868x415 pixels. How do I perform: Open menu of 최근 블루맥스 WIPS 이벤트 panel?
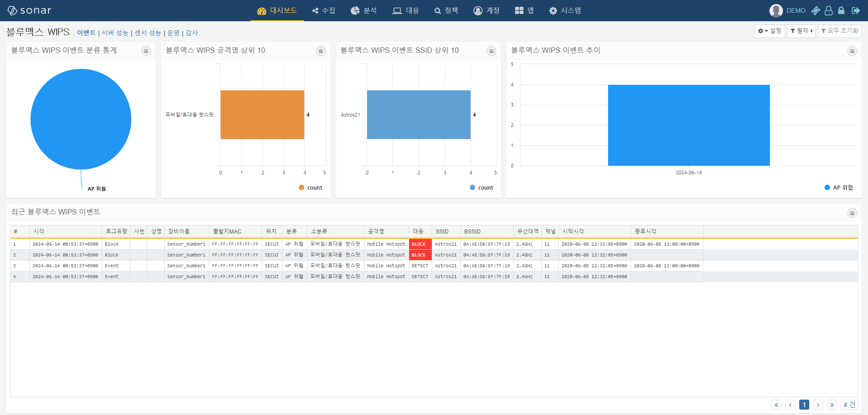852,213
